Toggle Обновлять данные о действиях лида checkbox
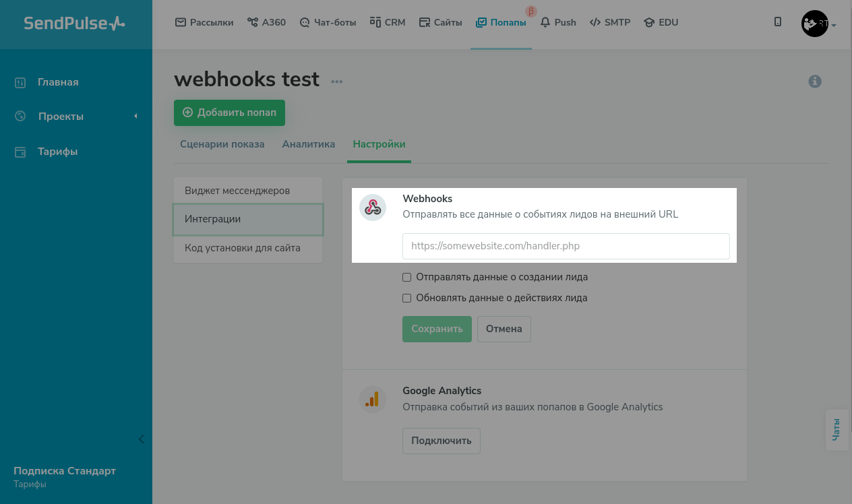The image size is (852, 504). [x=406, y=298]
